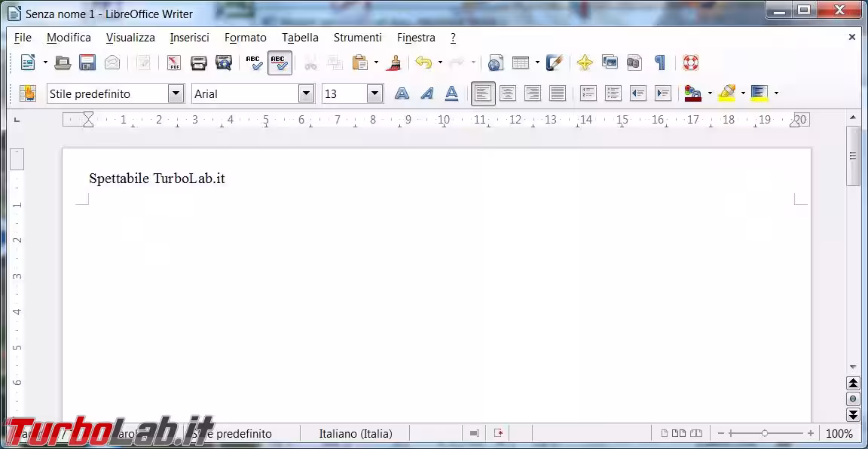Click the print document icon

click(x=199, y=63)
